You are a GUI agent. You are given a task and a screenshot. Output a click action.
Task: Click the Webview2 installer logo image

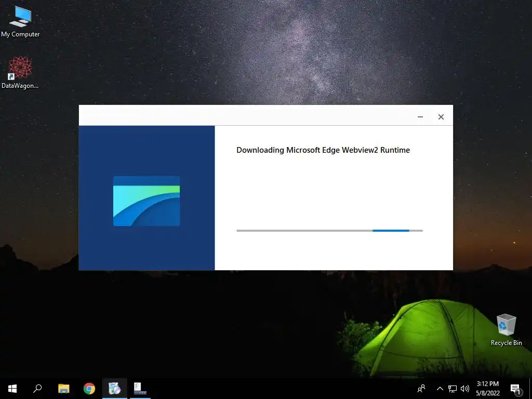point(147,201)
